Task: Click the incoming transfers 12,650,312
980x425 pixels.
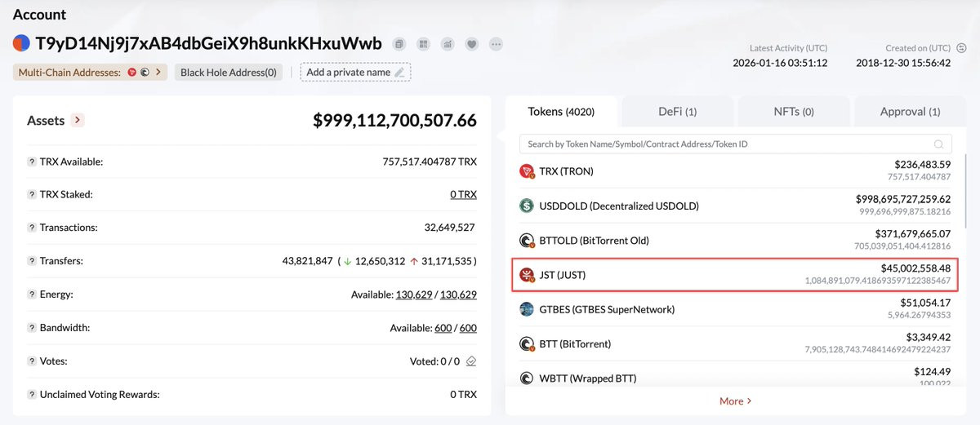Action: coord(380,261)
